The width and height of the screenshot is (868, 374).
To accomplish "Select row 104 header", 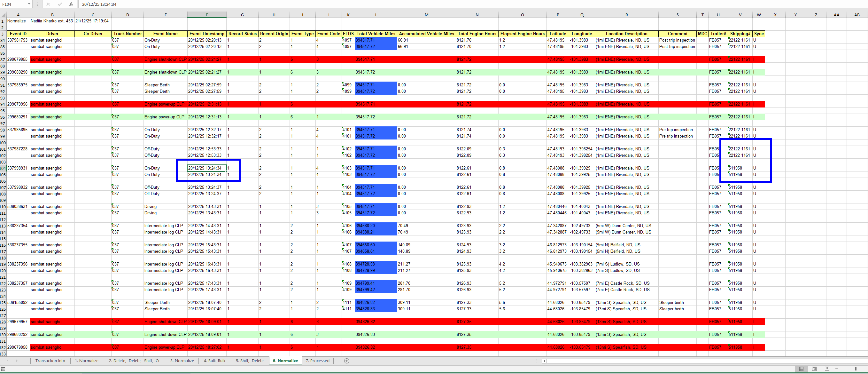I will 3,168.
